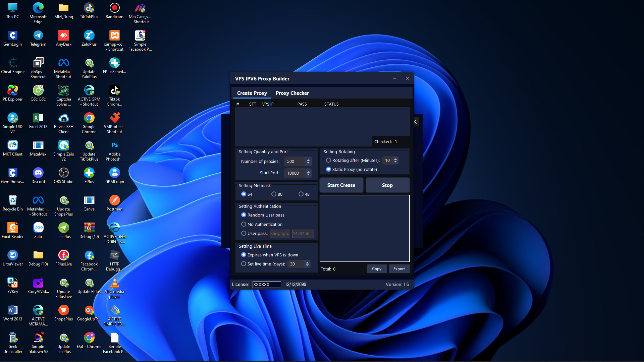Click the Start Create button

(x=341, y=185)
